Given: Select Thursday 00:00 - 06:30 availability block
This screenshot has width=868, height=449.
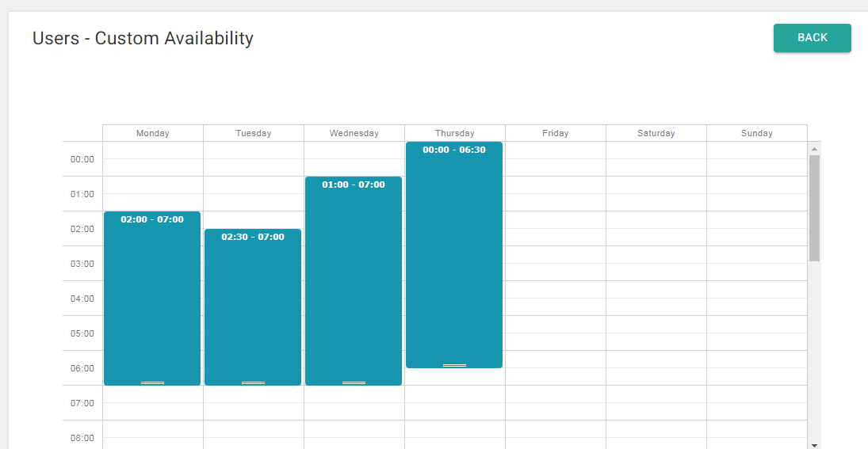Looking at the screenshot, I should (454, 255).
